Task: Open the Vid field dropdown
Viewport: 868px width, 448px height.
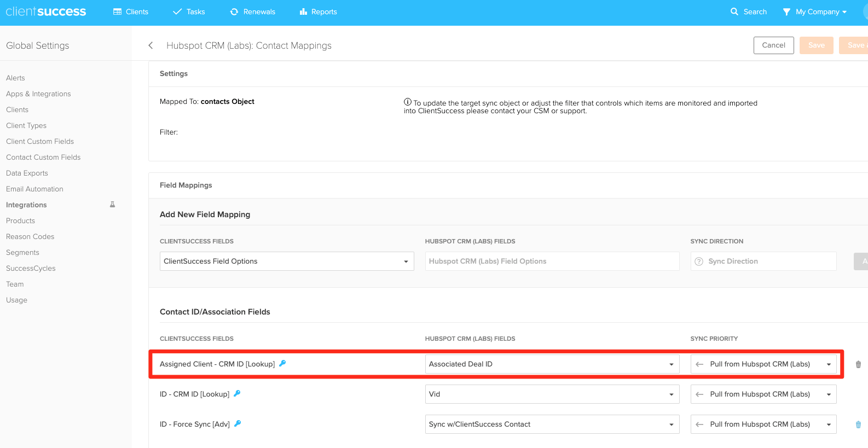Action: click(x=552, y=394)
